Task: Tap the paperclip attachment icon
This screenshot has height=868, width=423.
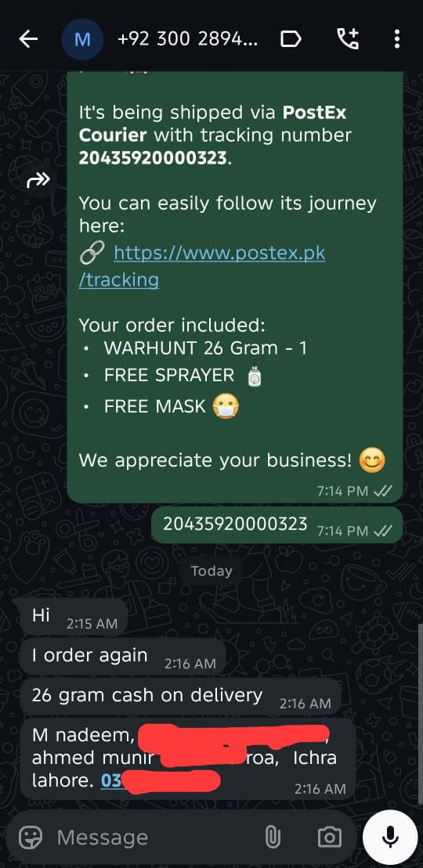Action: (273, 837)
